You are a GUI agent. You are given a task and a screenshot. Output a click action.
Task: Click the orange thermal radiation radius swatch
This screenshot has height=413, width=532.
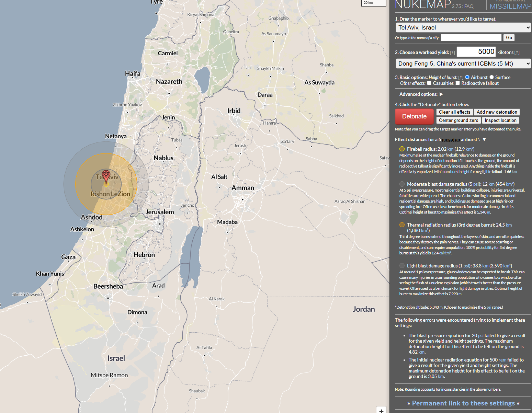coord(402,225)
